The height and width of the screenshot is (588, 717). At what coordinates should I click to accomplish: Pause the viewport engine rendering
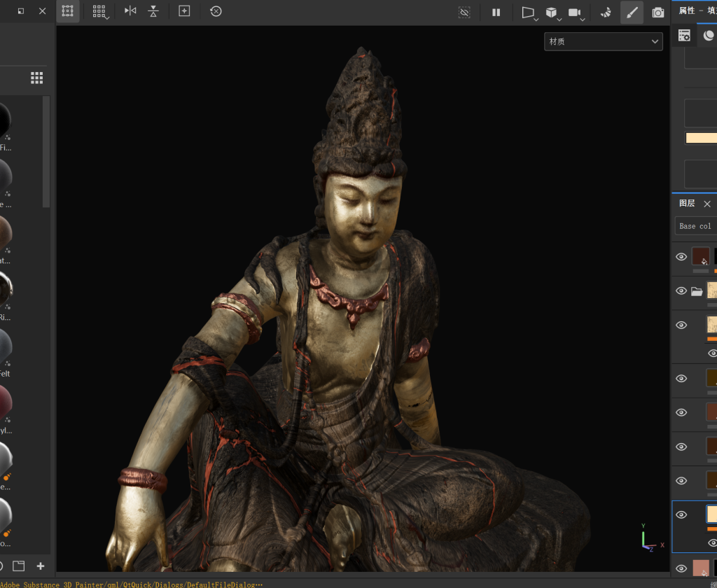click(x=496, y=13)
